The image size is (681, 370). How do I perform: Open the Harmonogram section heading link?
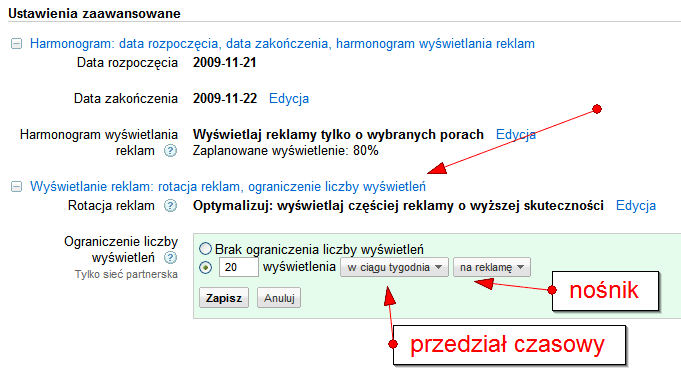pyautogui.click(x=282, y=44)
